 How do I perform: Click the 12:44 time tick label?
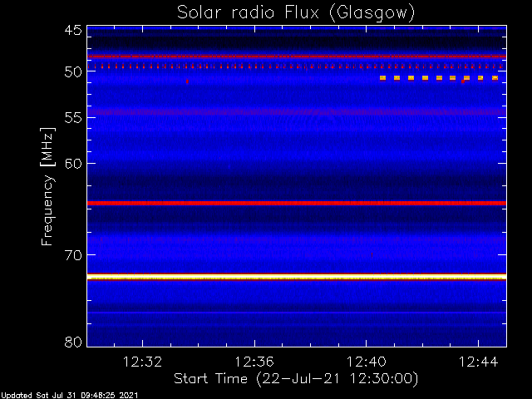[479, 362]
